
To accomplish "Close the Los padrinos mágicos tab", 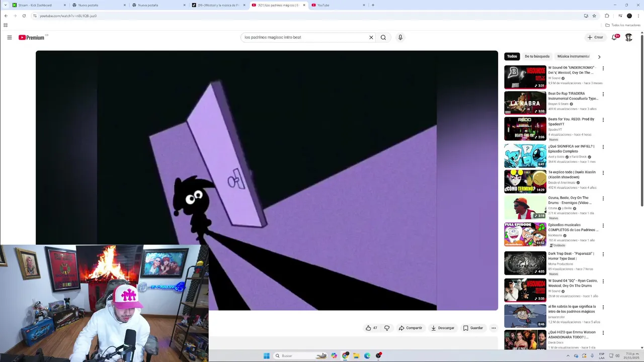I will pos(304,5).
